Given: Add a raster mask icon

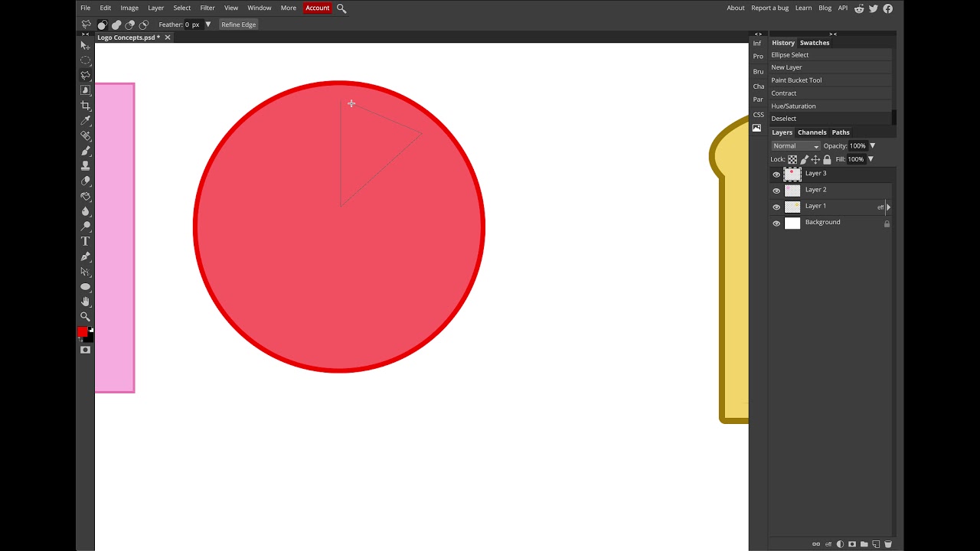Looking at the screenshot, I should (x=852, y=544).
